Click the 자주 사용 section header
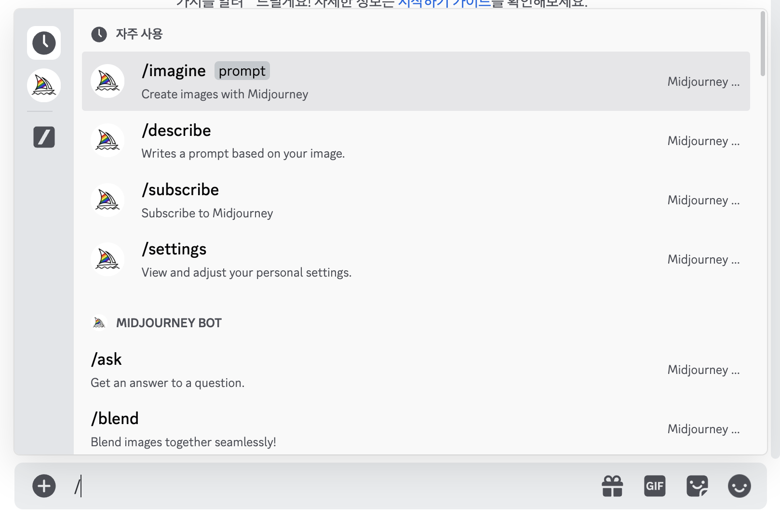 (139, 34)
